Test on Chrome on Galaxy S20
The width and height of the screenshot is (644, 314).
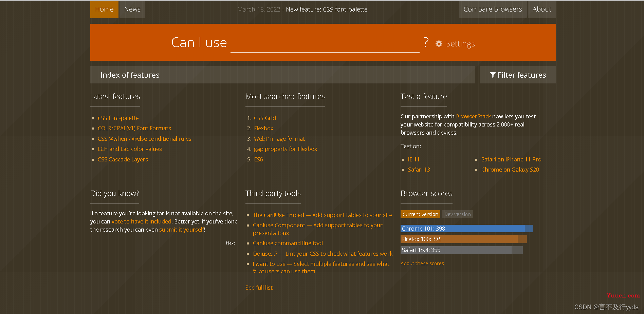point(510,170)
